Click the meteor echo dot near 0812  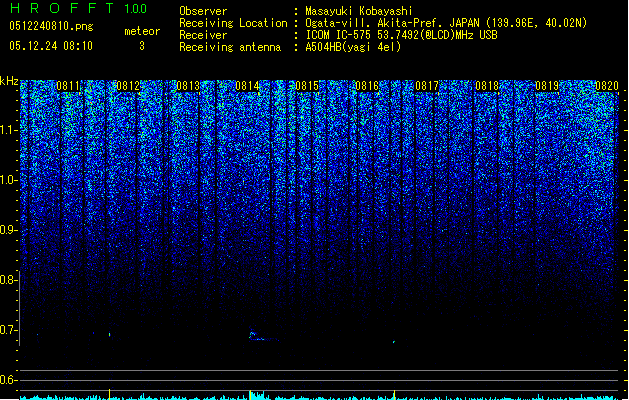110,334
